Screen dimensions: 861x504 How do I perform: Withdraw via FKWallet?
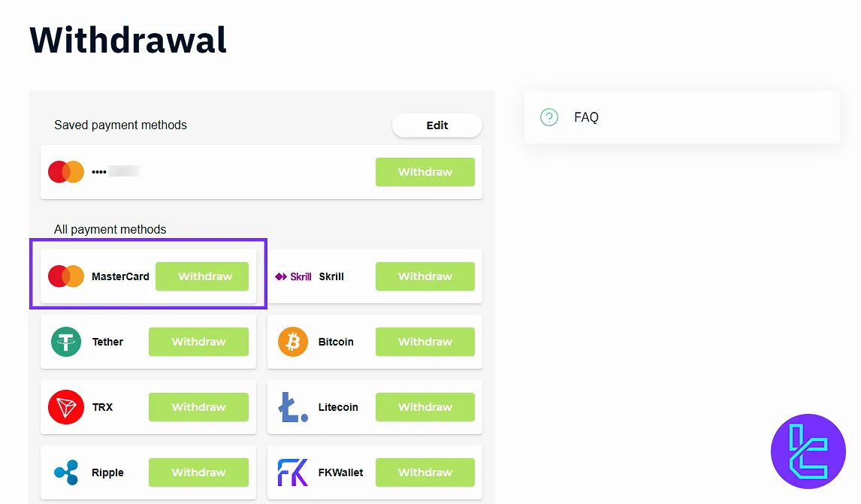425,472
